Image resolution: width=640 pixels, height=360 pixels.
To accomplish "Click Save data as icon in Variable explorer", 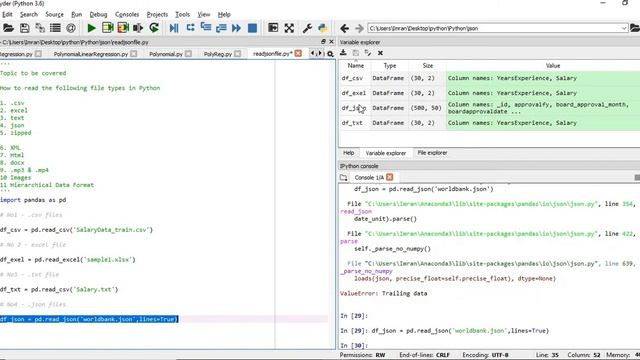I will click(x=368, y=53).
